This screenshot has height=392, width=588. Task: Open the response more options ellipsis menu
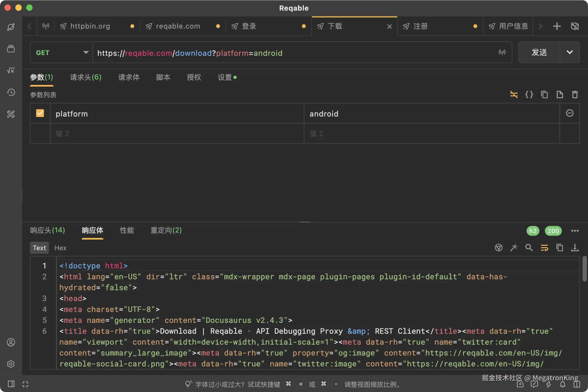pos(575,231)
